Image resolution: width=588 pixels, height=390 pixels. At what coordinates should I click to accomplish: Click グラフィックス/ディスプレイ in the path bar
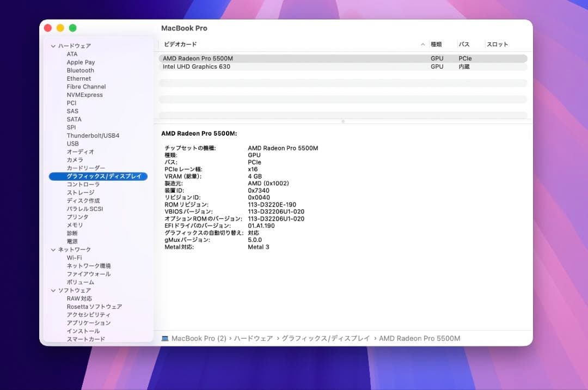326,338
